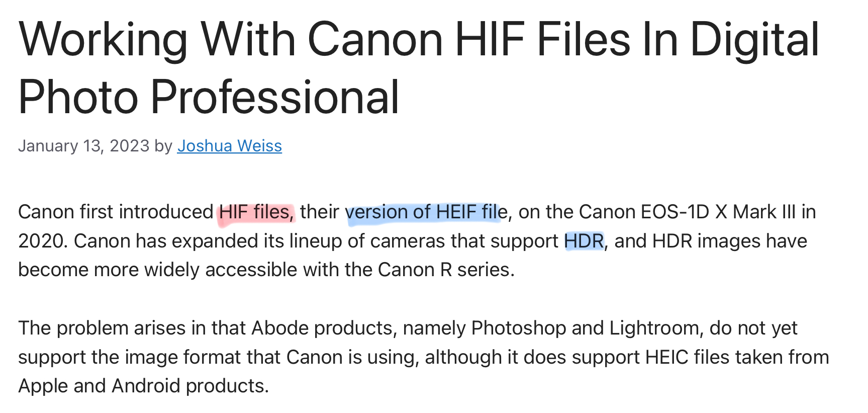Viewport: 868px width, 413px height.
Task: Click the word "by" before the author name
Action: point(163,146)
